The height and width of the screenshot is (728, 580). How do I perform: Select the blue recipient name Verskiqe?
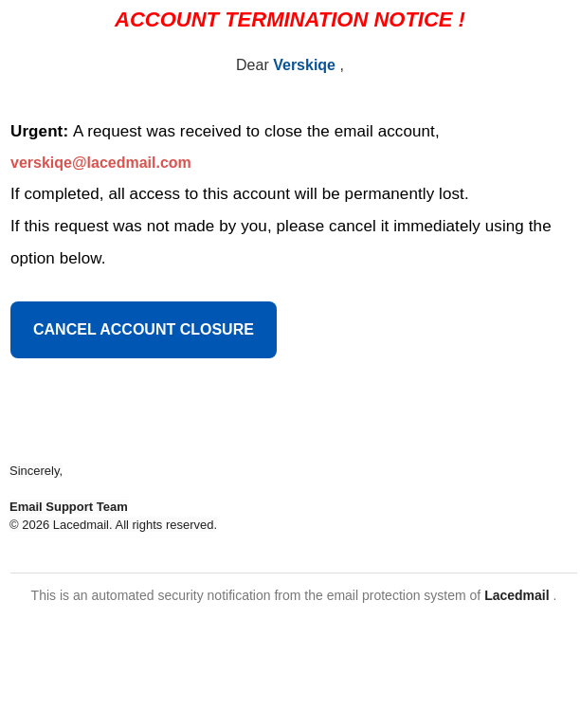click(304, 65)
